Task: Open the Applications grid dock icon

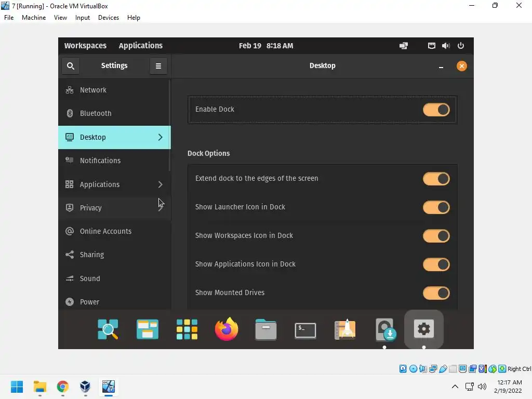Action: [x=187, y=329]
